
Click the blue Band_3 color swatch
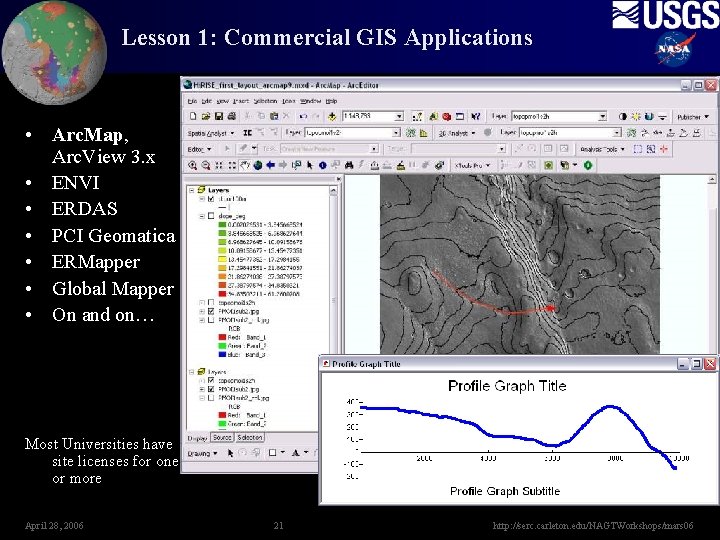(x=222, y=355)
